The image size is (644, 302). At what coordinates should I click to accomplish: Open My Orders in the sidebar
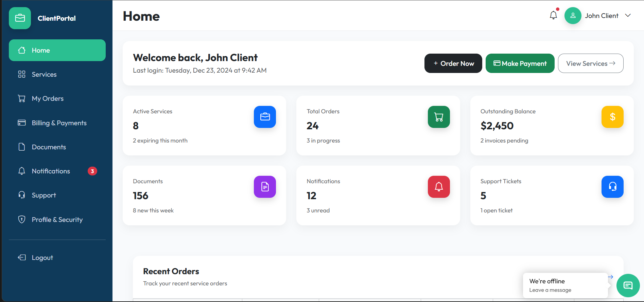click(x=57, y=98)
